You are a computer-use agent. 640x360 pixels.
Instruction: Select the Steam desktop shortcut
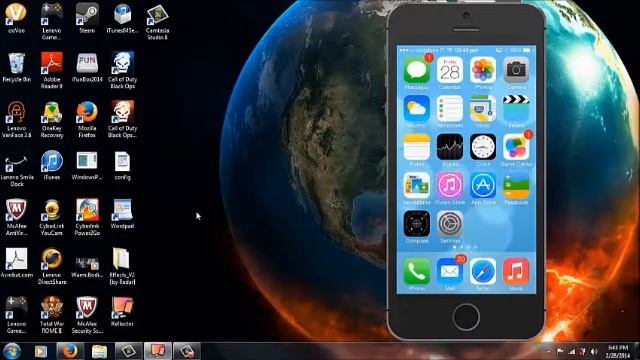click(87, 18)
